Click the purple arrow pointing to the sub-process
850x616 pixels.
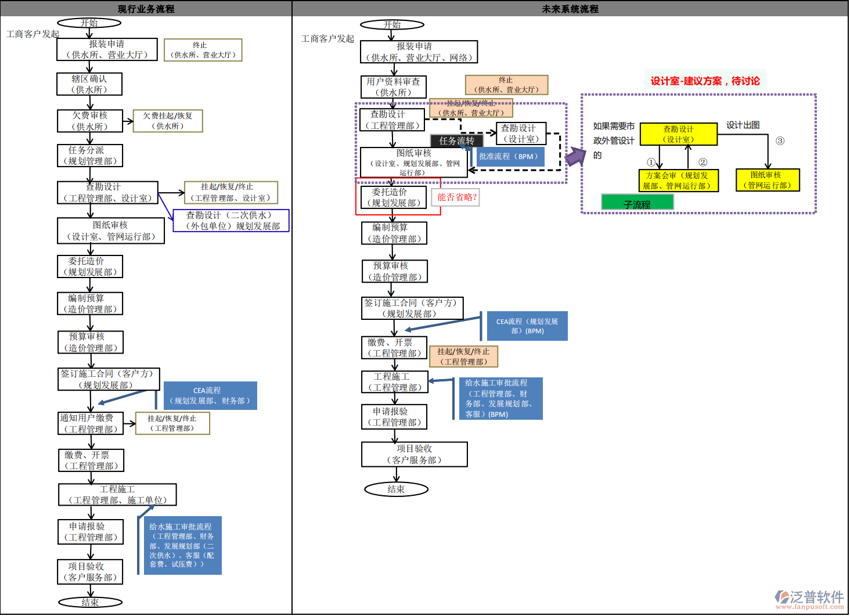[x=575, y=156]
